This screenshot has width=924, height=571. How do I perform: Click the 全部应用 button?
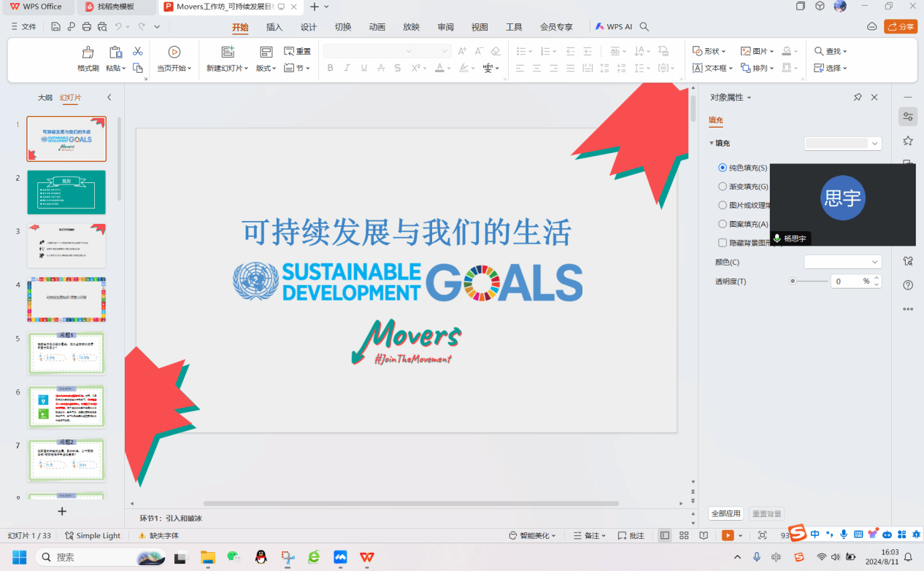click(725, 513)
